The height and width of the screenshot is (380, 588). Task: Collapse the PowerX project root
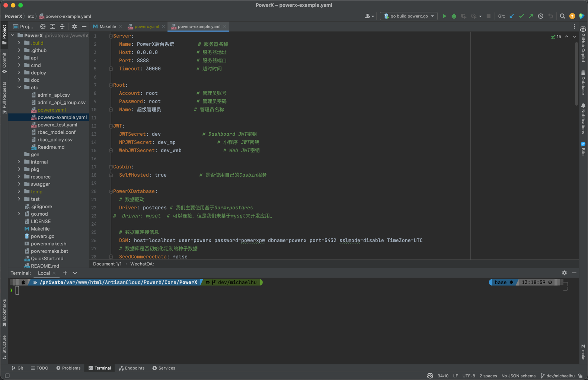pos(13,35)
